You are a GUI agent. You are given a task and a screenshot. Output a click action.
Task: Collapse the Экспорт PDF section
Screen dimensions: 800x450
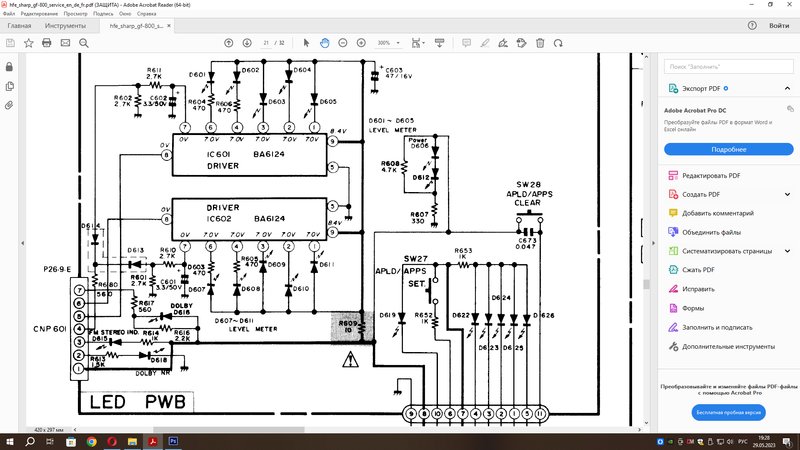[x=787, y=88]
